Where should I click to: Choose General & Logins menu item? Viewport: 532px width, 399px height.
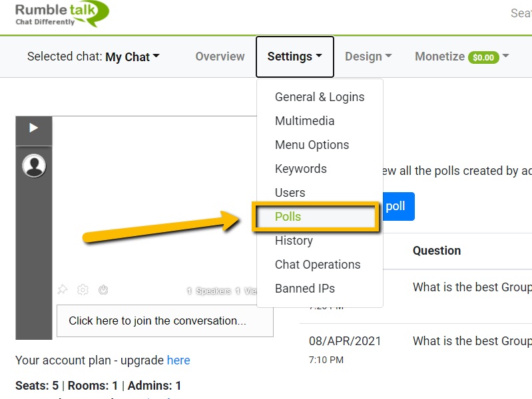tap(320, 97)
